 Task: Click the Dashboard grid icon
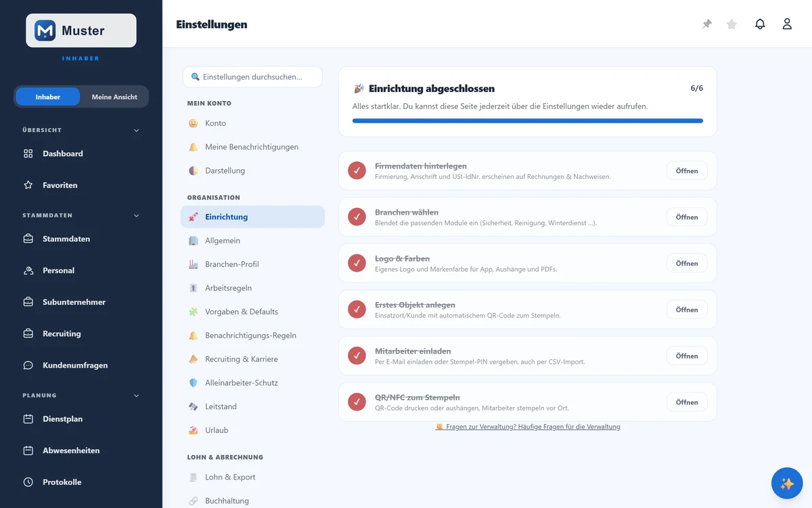point(28,154)
